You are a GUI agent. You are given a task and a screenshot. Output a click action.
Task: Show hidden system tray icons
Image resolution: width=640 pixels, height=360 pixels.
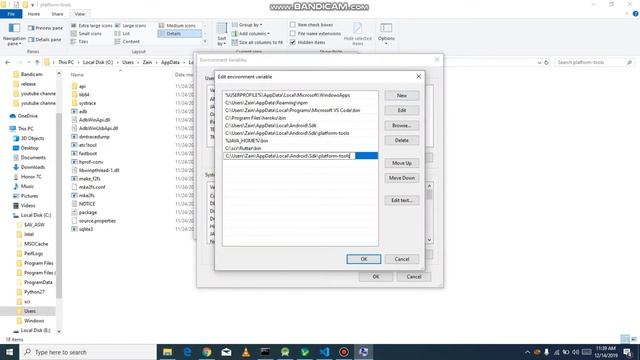pos(527,352)
